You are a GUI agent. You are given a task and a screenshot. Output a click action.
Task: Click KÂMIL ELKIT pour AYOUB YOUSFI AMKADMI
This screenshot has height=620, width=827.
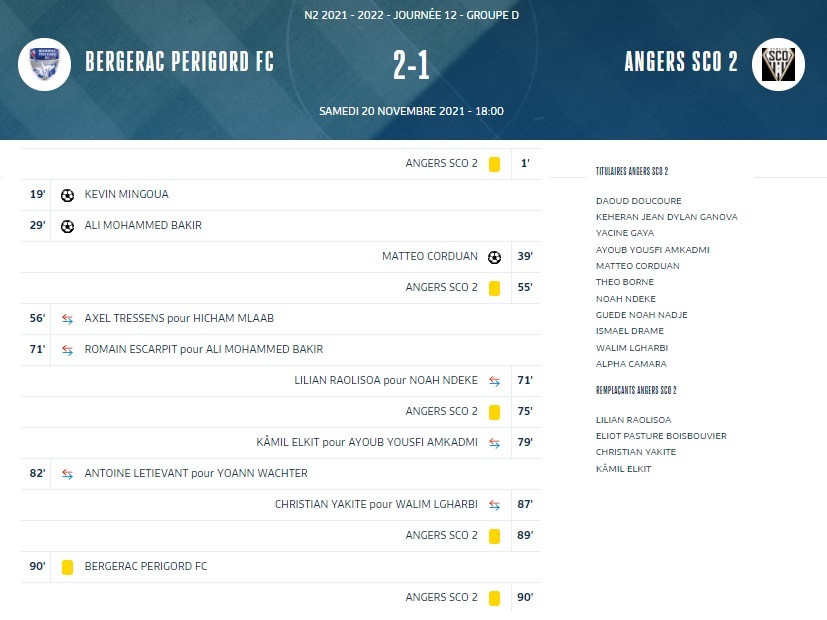click(x=367, y=442)
